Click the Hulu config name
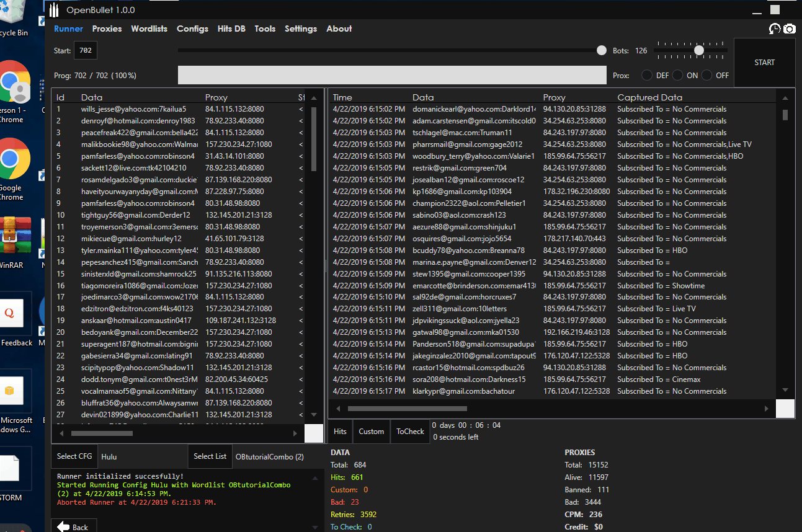Viewport: 802px width, 532px height. click(109, 457)
